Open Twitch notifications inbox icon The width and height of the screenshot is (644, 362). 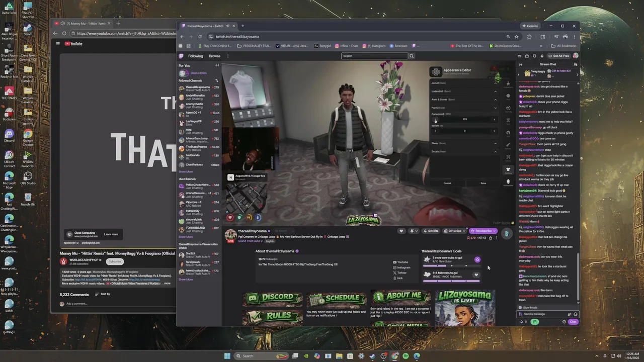(x=534, y=56)
